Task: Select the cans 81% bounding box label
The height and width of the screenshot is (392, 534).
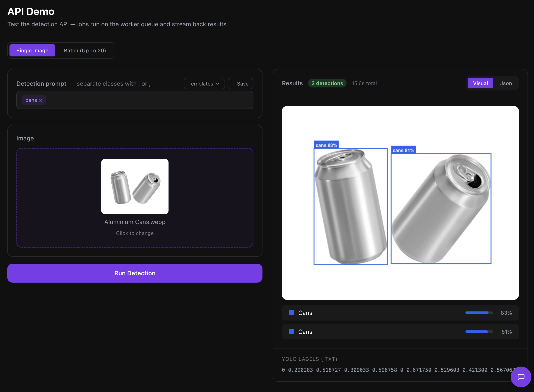Action: coord(404,150)
